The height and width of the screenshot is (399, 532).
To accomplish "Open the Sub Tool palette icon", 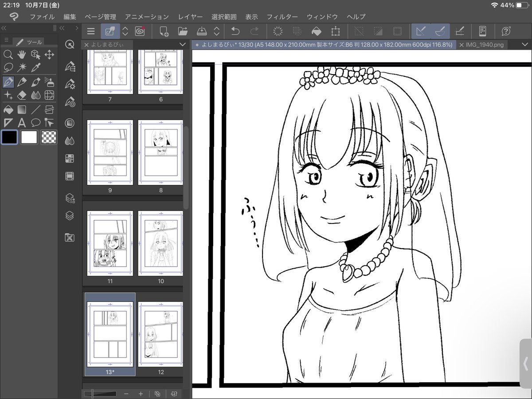I will pos(70,66).
